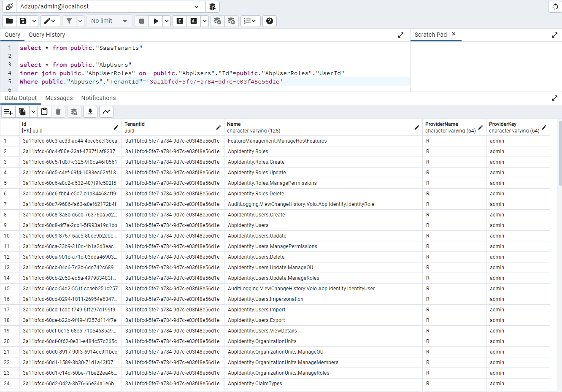
Task: Click the Explain Analyze chart icon
Action: click(x=194, y=21)
